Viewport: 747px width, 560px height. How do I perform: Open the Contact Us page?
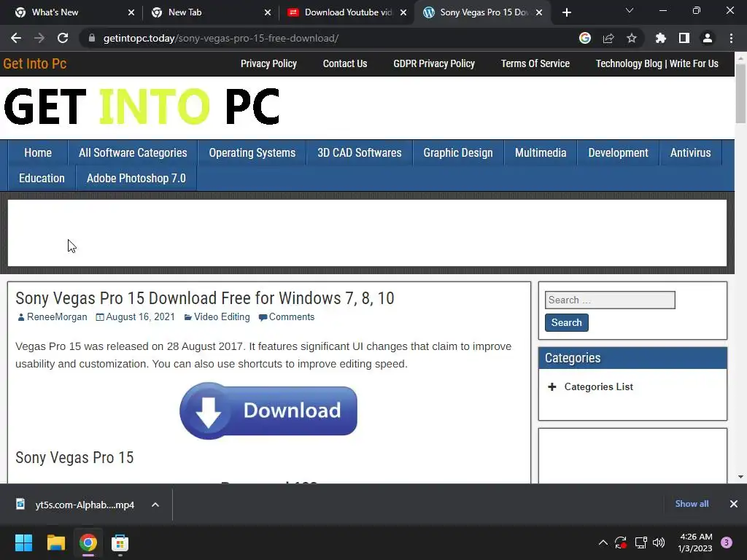click(x=345, y=64)
